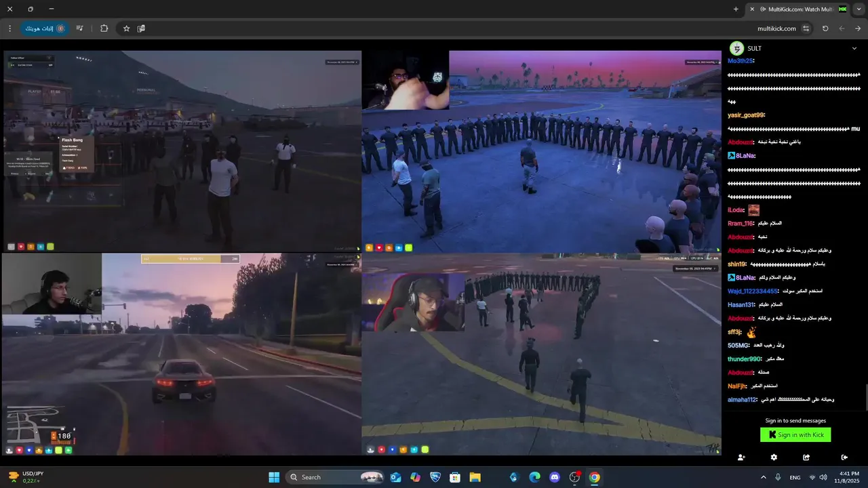The height and width of the screenshot is (488, 868).
Task: Click username Wajd_1122334455 in chat
Action: click(753, 291)
